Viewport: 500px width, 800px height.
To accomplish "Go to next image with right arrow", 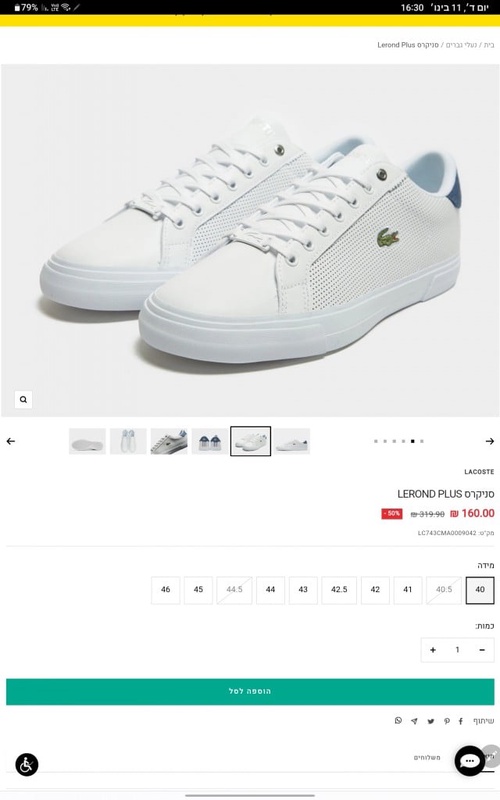I will 489,441.
